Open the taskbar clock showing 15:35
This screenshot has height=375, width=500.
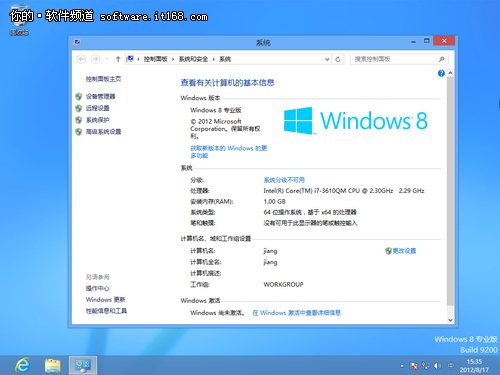coord(474,366)
